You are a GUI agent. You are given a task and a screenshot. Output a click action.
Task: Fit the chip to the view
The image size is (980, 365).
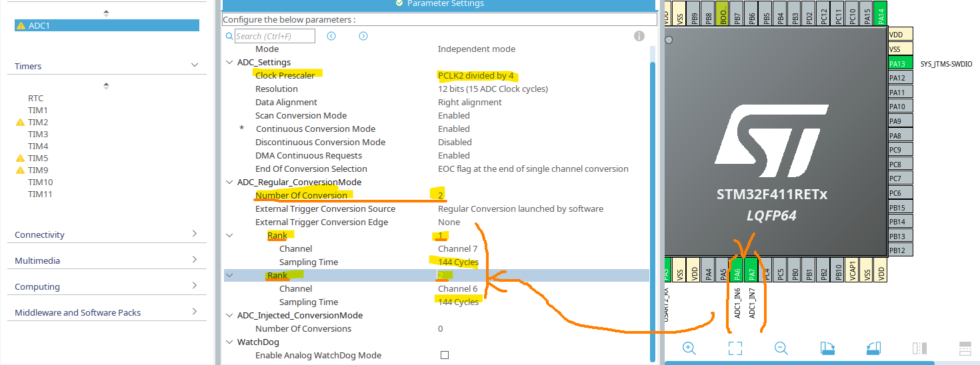pyautogui.click(x=735, y=348)
